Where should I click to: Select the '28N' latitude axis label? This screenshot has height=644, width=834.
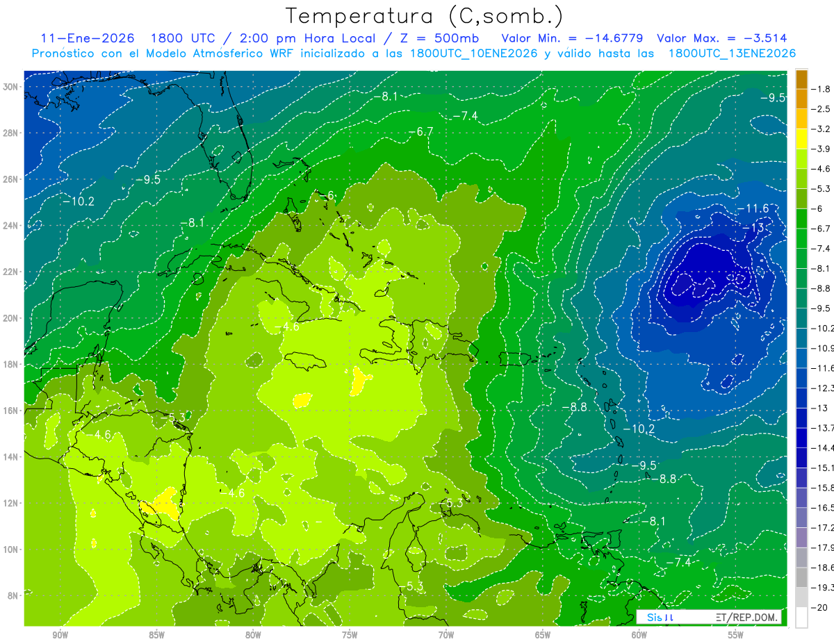[x=10, y=133]
